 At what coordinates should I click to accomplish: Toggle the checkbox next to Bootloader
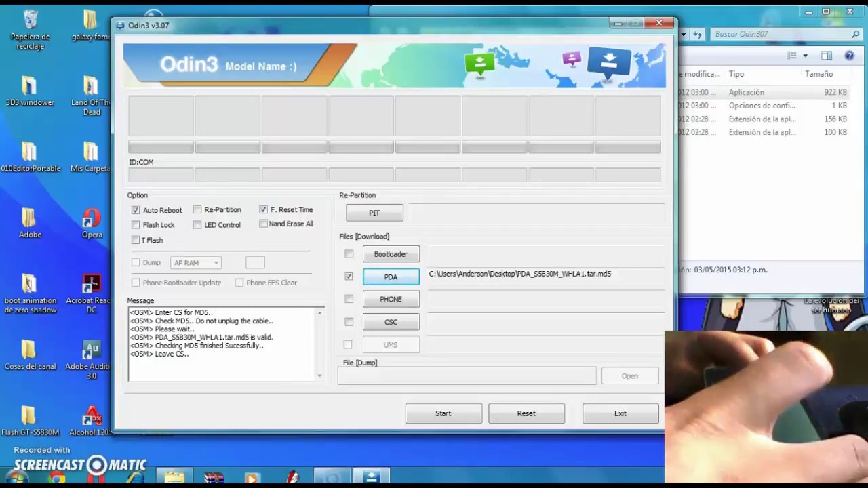[349, 254]
